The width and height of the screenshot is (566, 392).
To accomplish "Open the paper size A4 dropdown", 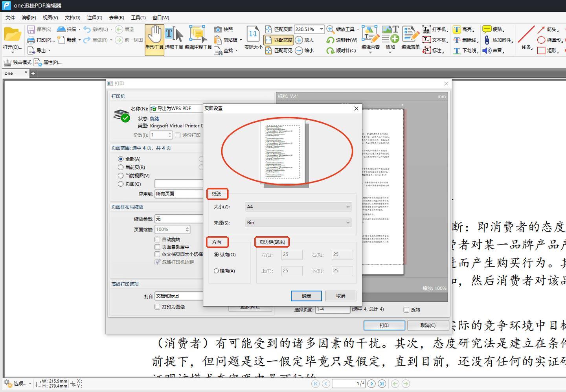I will 298,207.
